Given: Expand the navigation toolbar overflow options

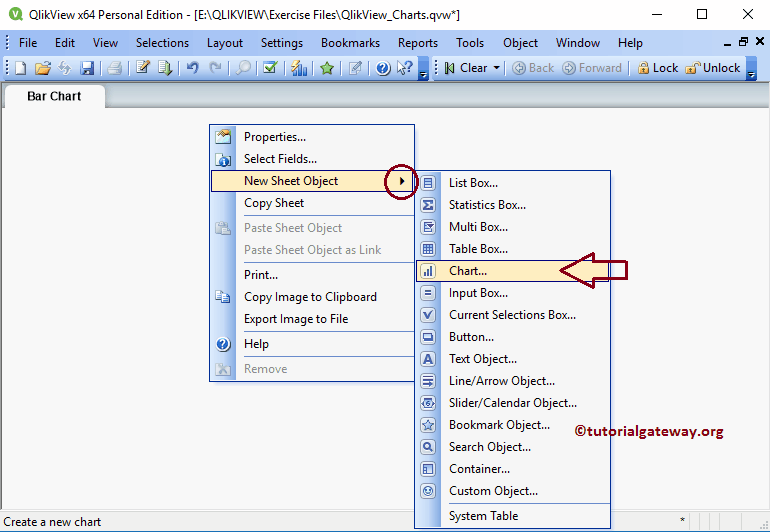Looking at the screenshot, I should [x=751, y=68].
